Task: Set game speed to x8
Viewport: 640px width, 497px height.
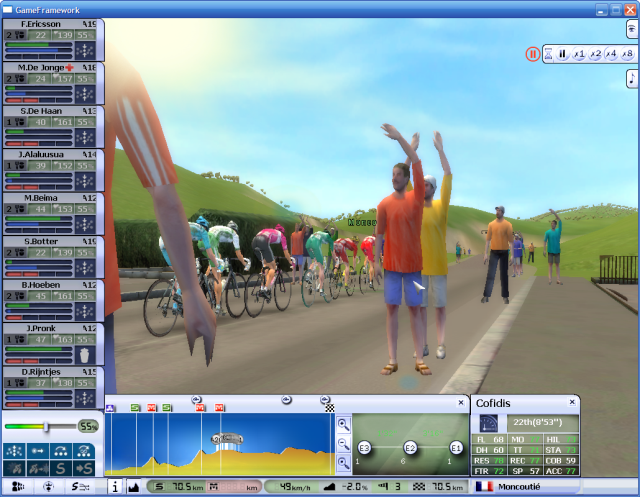Action: 627,54
